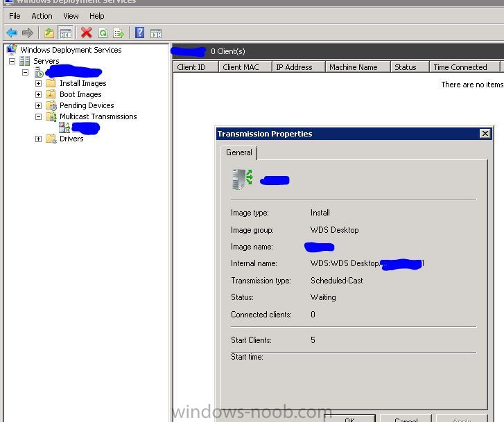Expand the Boot Images node
Viewport: 504px width, 422px height.
(38, 94)
